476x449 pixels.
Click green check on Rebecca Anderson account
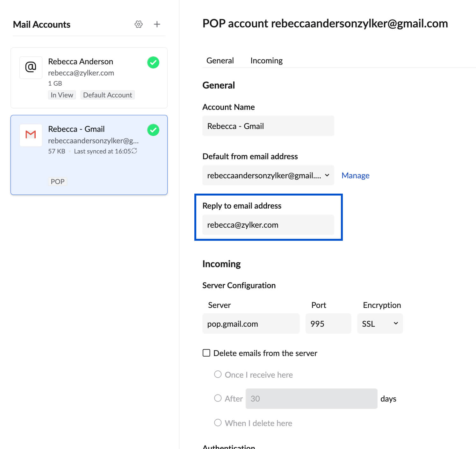coord(153,62)
